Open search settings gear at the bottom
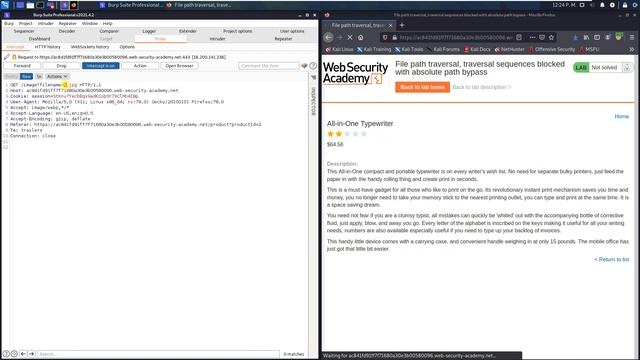Screen dimensions: 640x360 point(14,354)
